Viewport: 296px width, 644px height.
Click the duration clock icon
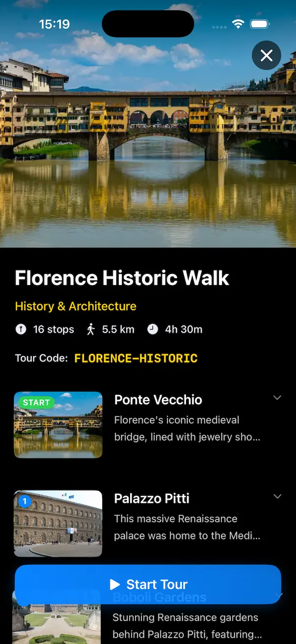(153, 329)
